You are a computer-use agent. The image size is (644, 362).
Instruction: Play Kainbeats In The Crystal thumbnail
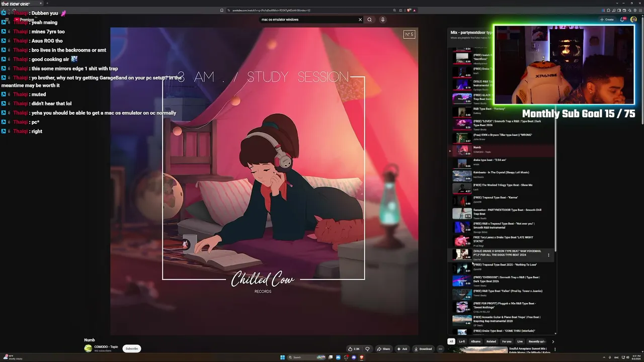click(462, 175)
